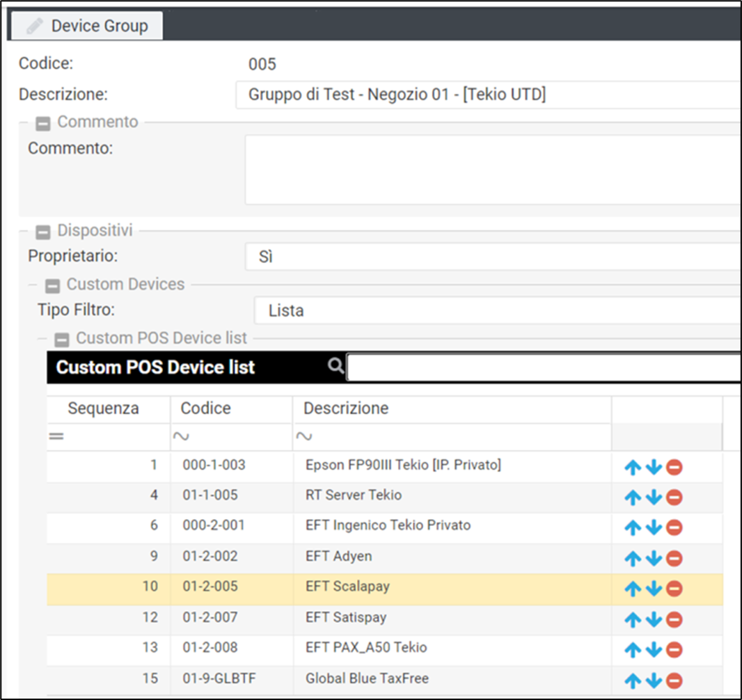Viewport: 742px width, 700px height.
Task: Remove EFT Ingenico Tekio Privato device
Action: 674,528
